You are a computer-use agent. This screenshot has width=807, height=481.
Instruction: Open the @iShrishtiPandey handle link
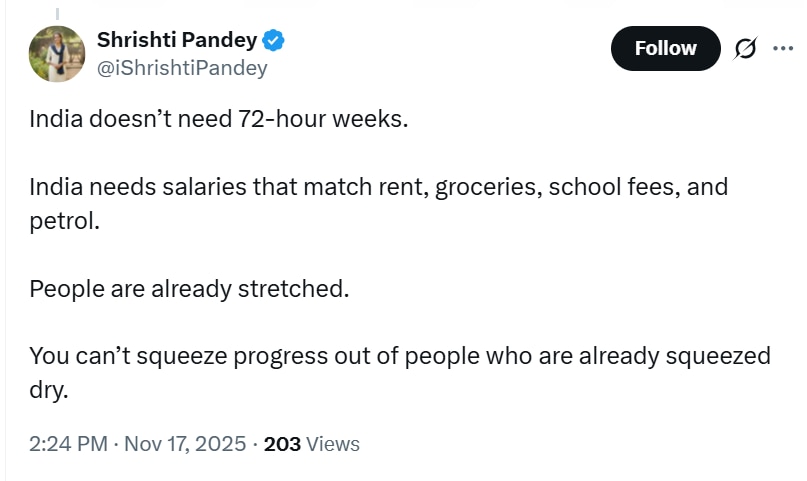coord(181,68)
